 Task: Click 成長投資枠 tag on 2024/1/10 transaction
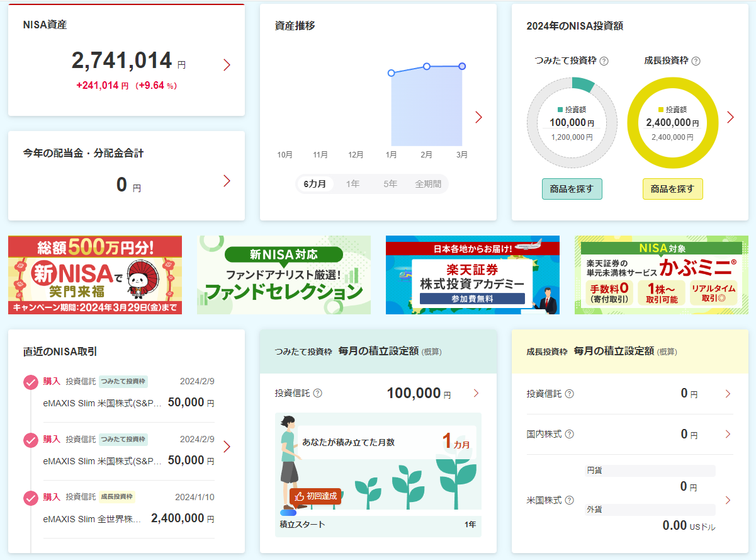(x=116, y=497)
